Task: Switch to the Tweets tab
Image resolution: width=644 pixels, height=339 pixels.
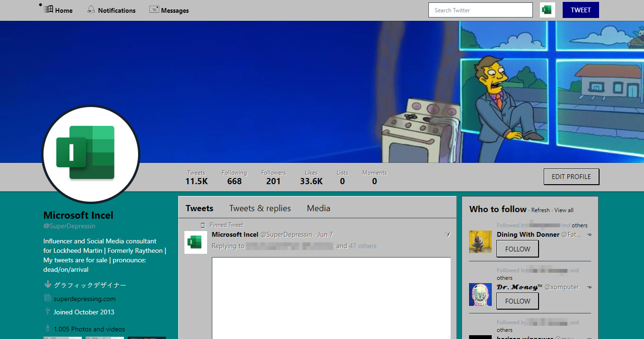Action: (200, 208)
